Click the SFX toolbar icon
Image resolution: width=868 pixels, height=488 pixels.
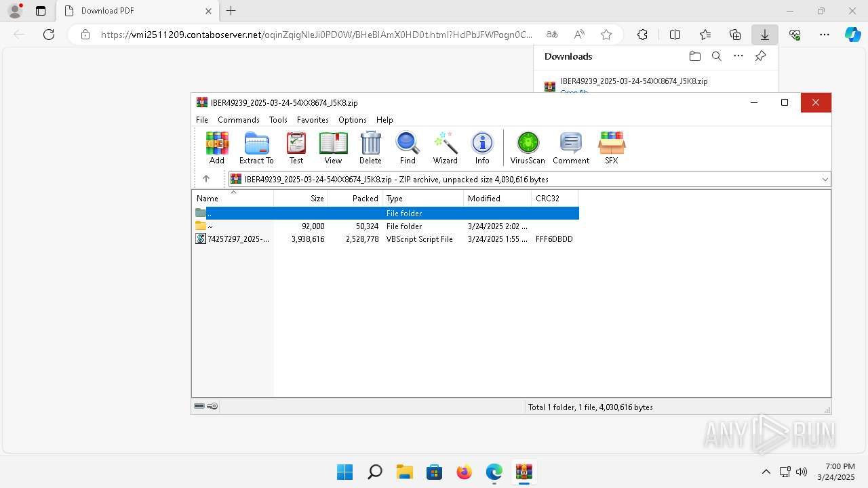point(612,148)
